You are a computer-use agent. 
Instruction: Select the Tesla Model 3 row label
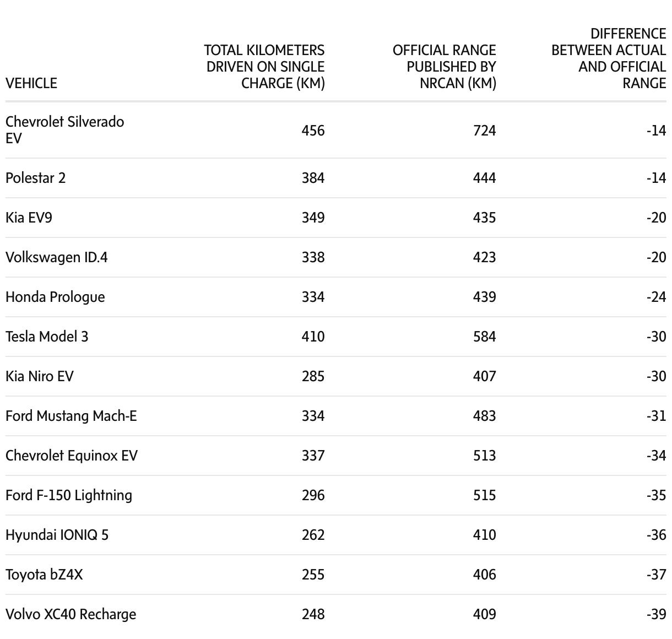click(47, 337)
